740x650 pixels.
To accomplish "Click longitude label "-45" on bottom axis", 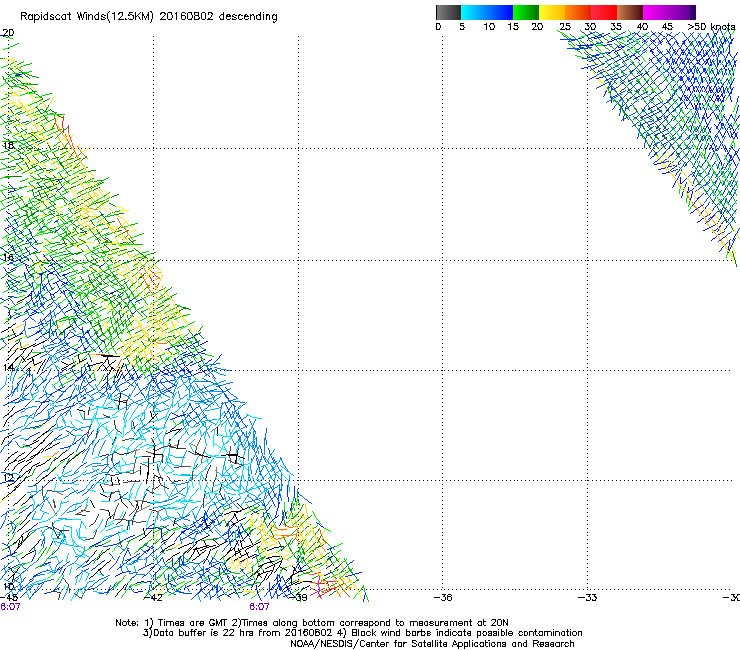I will (9, 598).
